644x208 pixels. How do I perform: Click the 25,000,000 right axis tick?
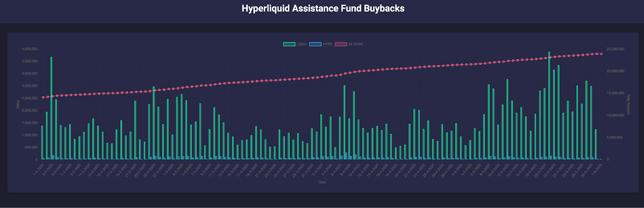615,49
